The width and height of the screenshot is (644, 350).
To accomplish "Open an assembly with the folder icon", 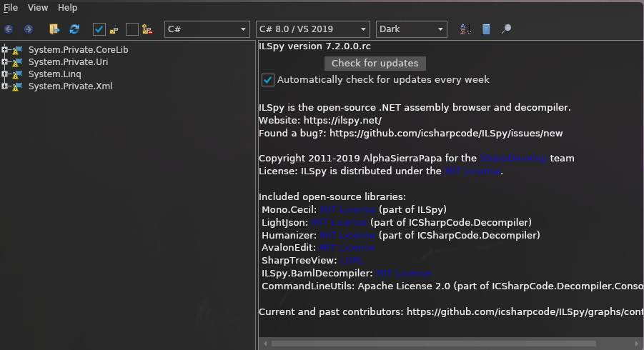I will 54,29.
